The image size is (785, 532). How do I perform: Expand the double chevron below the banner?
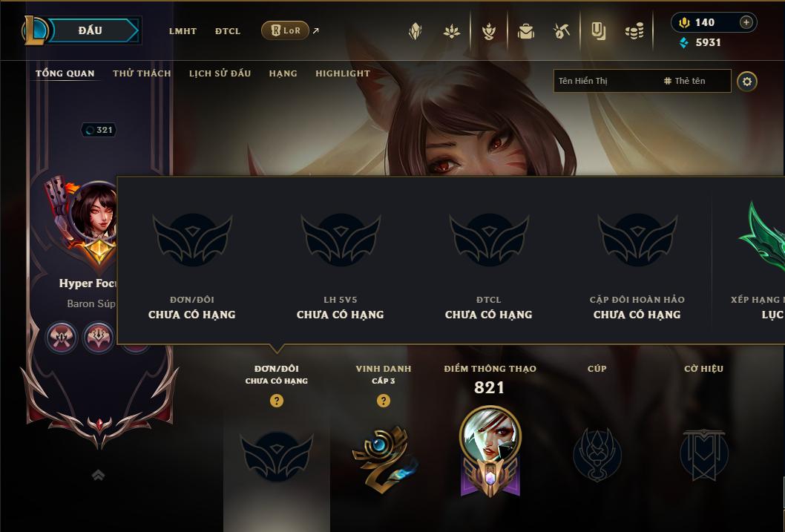(x=98, y=475)
